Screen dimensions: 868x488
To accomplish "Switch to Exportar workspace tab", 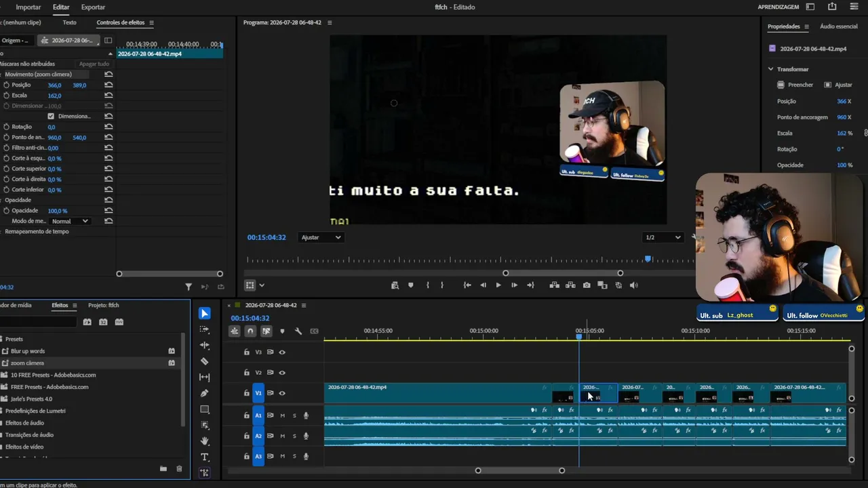I will 93,7.
